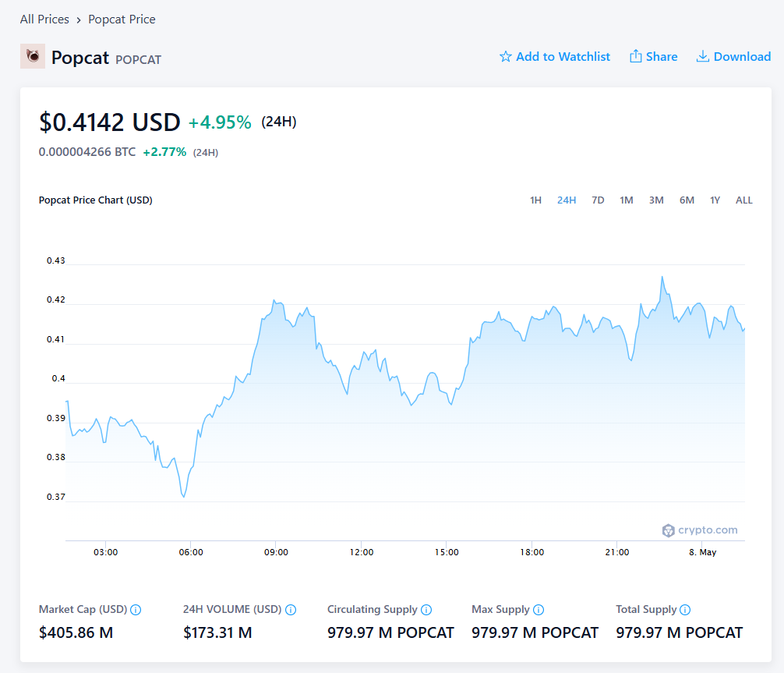The width and height of the screenshot is (784, 673).
Task: Click the 12:00 time axis label
Action: click(362, 552)
